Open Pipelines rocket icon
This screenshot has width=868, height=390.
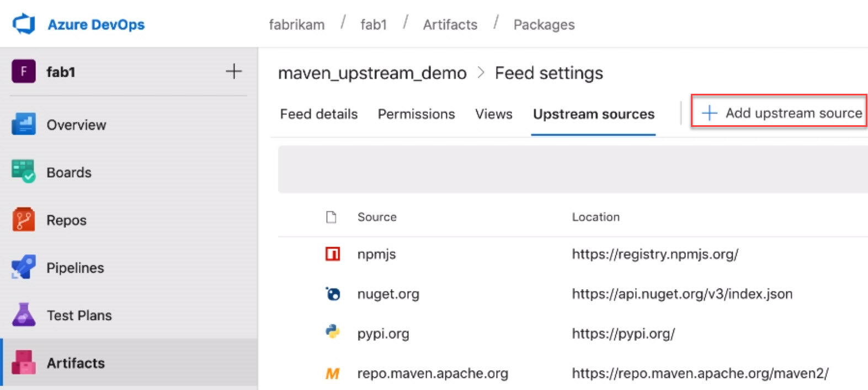(24, 268)
